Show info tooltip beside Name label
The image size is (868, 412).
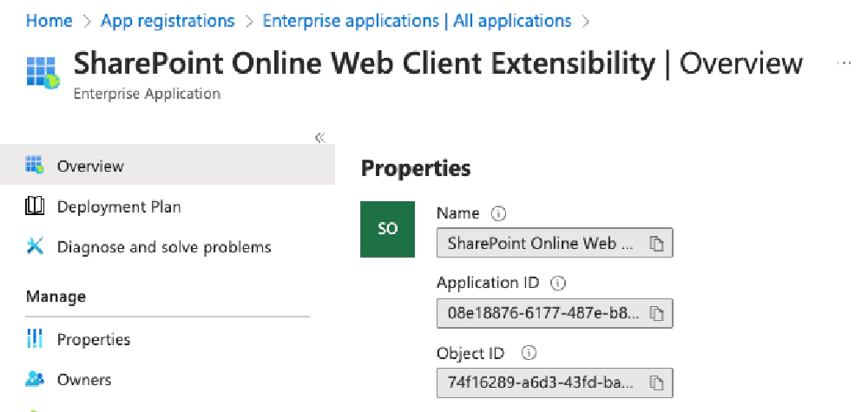(x=499, y=213)
